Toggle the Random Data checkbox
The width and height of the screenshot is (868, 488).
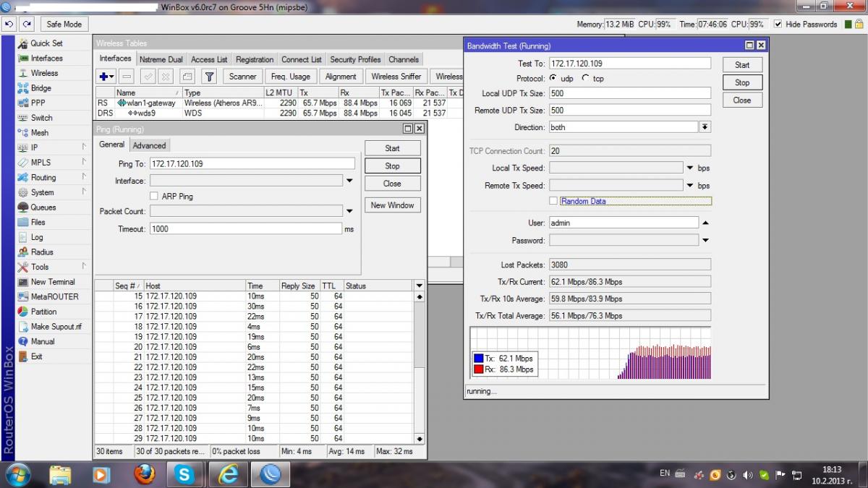pyautogui.click(x=553, y=201)
